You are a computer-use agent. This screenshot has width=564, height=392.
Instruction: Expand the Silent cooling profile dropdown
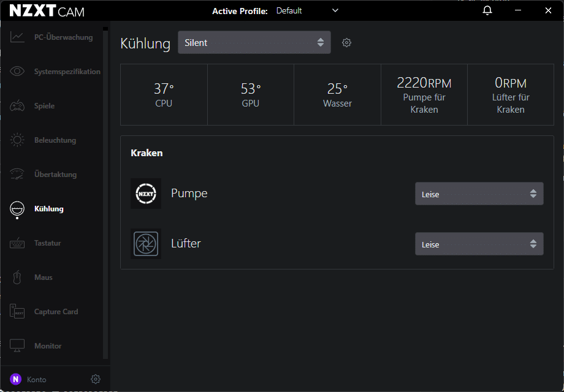click(254, 43)
